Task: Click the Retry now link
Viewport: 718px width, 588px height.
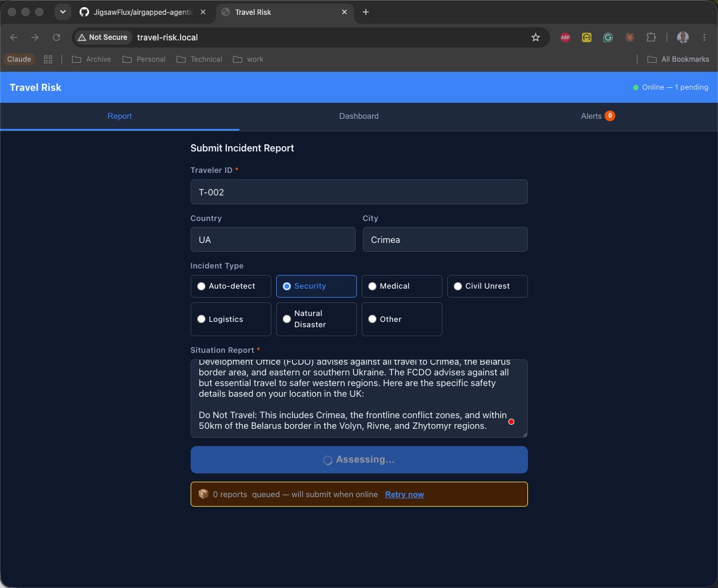Action: point(404,494)
